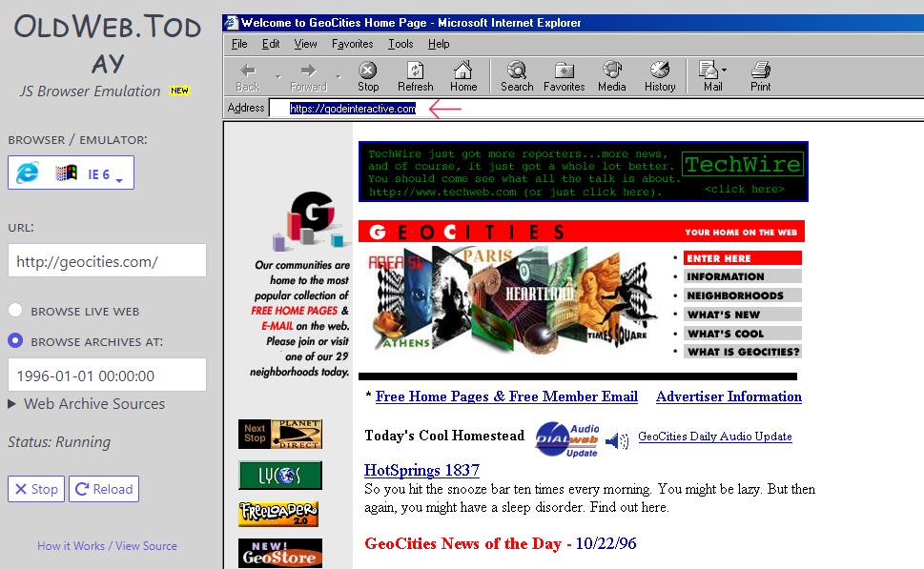Click the INFORMATION navigation button

(743, 276)
